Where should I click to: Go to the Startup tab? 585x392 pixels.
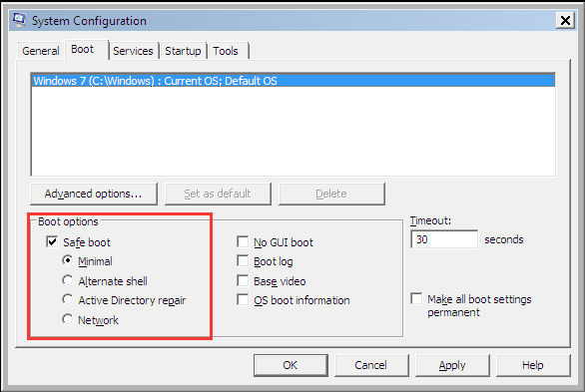pyautogui.click(x=183, y=51)
